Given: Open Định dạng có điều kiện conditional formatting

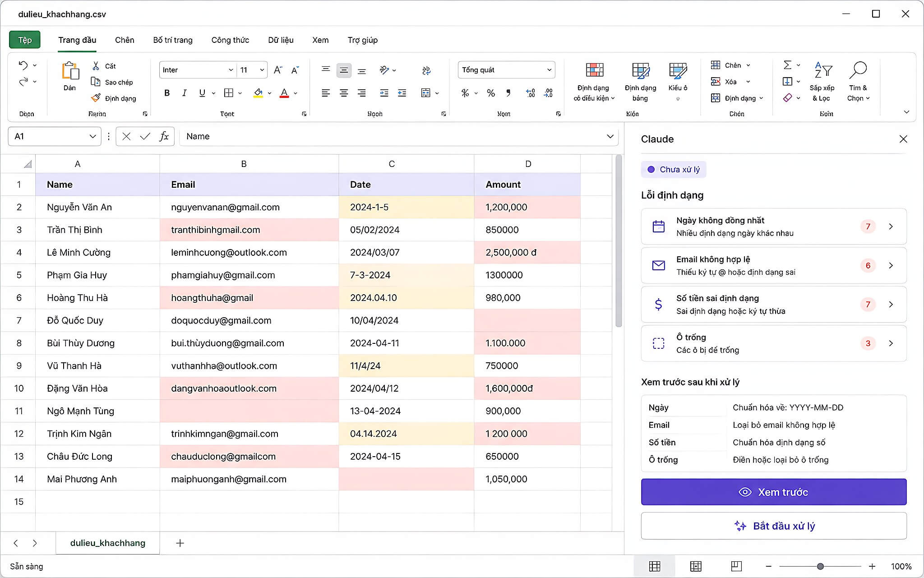Looking at the screenshot, I should [594, 82].
